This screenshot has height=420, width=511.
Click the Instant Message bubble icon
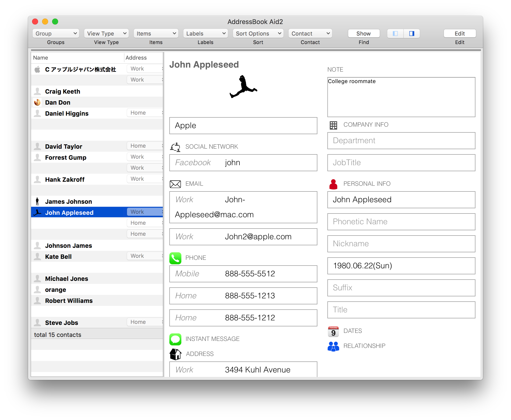[x=175, y=339]
